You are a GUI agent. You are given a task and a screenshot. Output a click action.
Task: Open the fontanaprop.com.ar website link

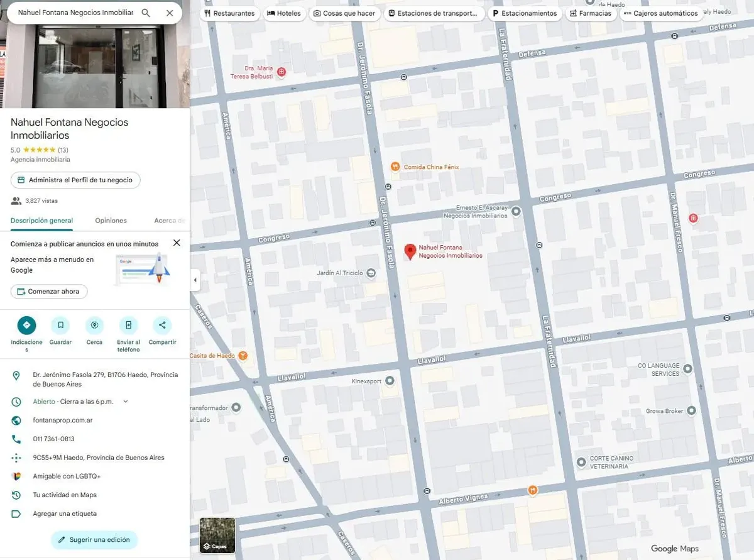click(63, 420)
